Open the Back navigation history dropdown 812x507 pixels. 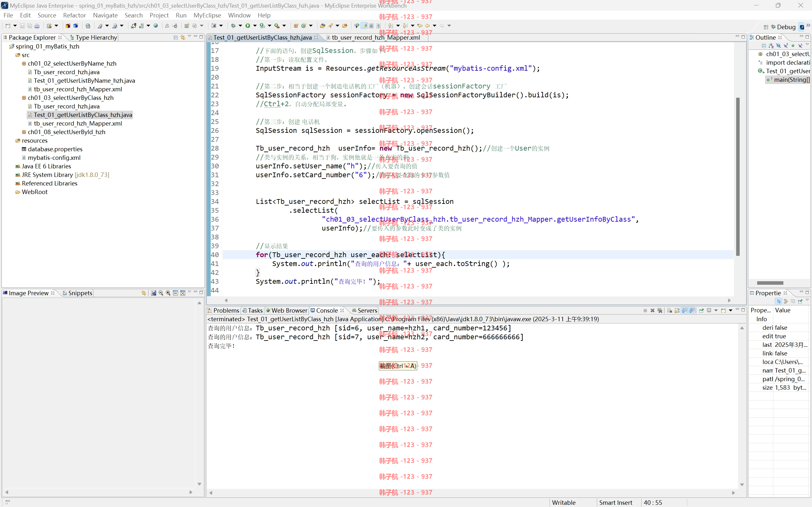434,26
